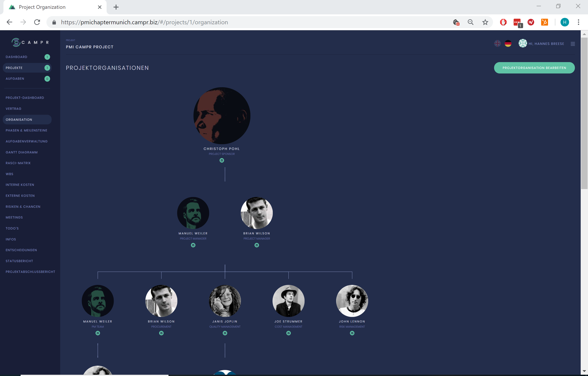The width and height of the screenshot is (588, 376).
Task: Click the Hi, Hannes Breese greeting
Action: pos(546,44)
